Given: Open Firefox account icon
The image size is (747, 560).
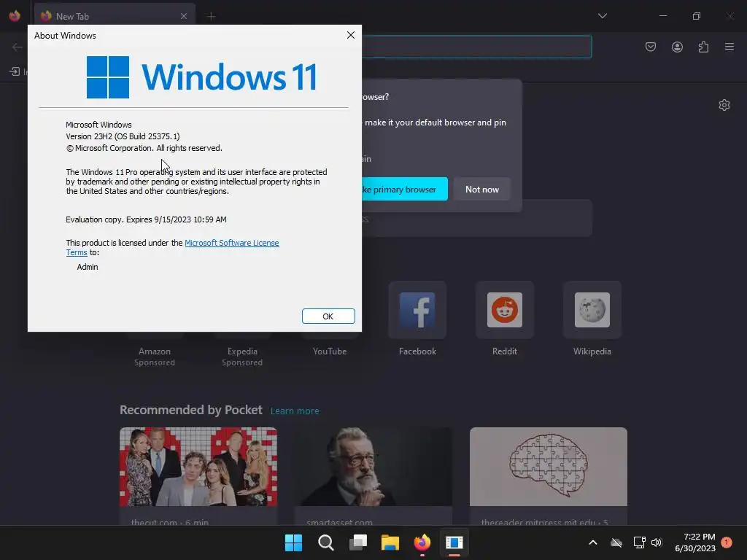Looking at the screenshot, I should pyautogui.click(x=677, y=47).
